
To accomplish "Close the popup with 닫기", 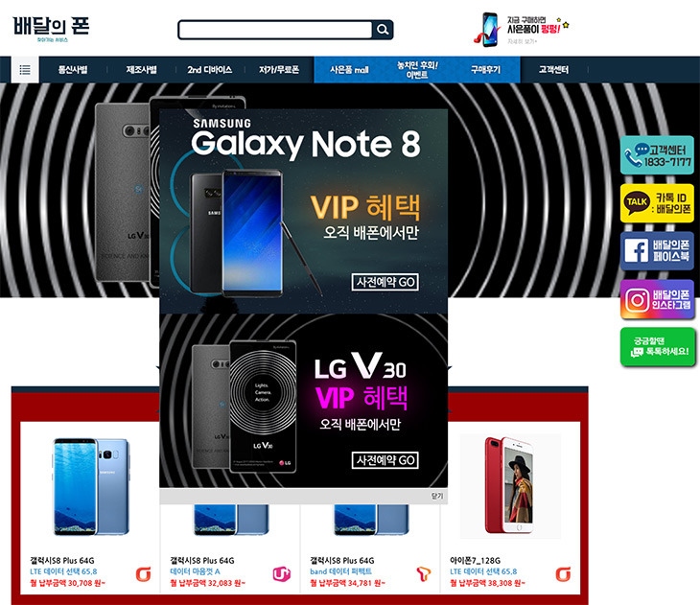I will coord(437,496).
